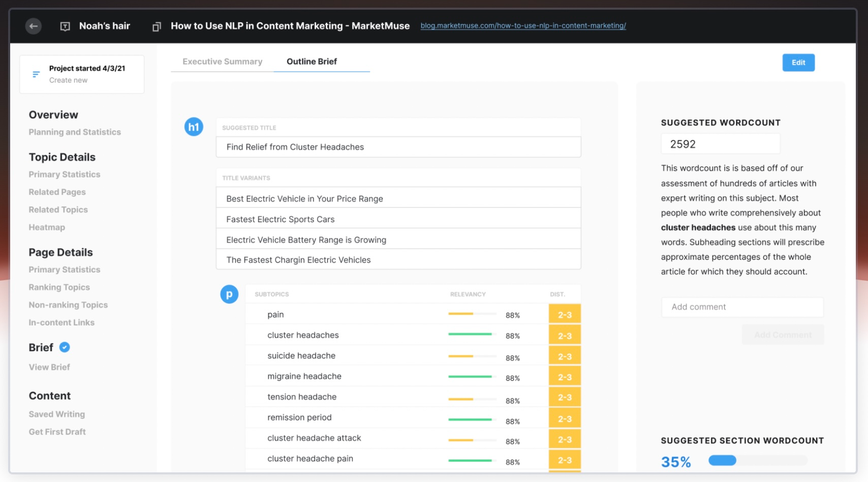Click the blue p paragraph badge
Image resolution: width=868 pixels, height=482 pixels.
click(x=229, y=294)
